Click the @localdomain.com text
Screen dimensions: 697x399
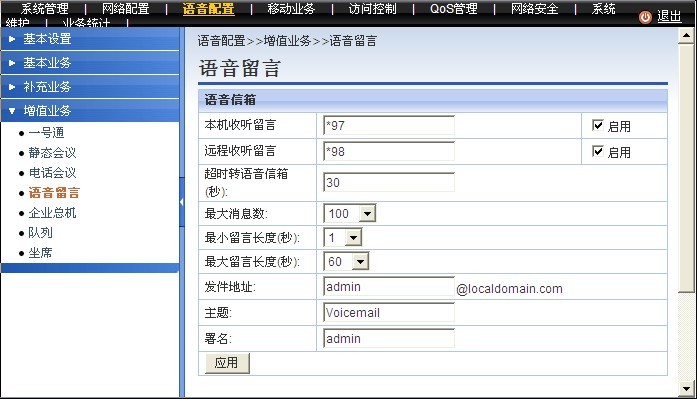click(x=509, y=289)
